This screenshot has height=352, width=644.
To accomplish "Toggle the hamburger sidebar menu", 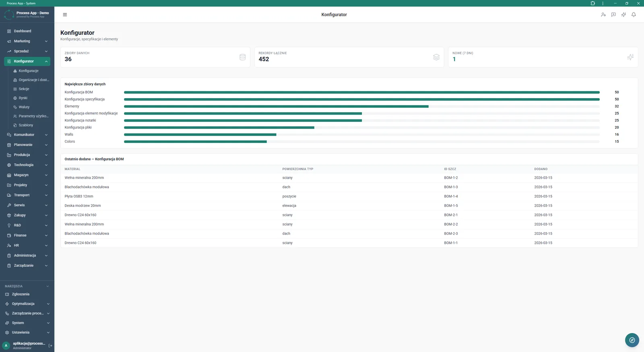I will click(65, 14).
